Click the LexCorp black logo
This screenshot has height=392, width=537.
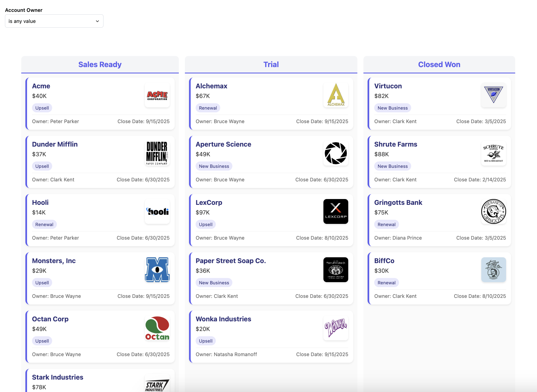(336, 211)
